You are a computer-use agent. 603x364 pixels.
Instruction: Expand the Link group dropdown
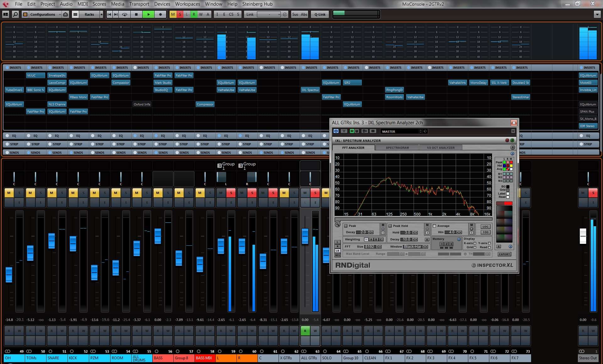[x=269, y=14]
